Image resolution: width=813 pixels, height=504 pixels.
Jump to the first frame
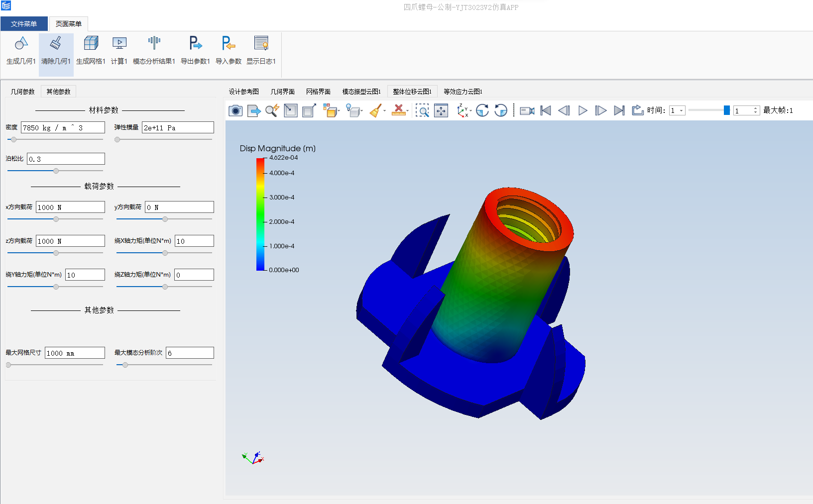pyautogui.click(x=546, y=110)
